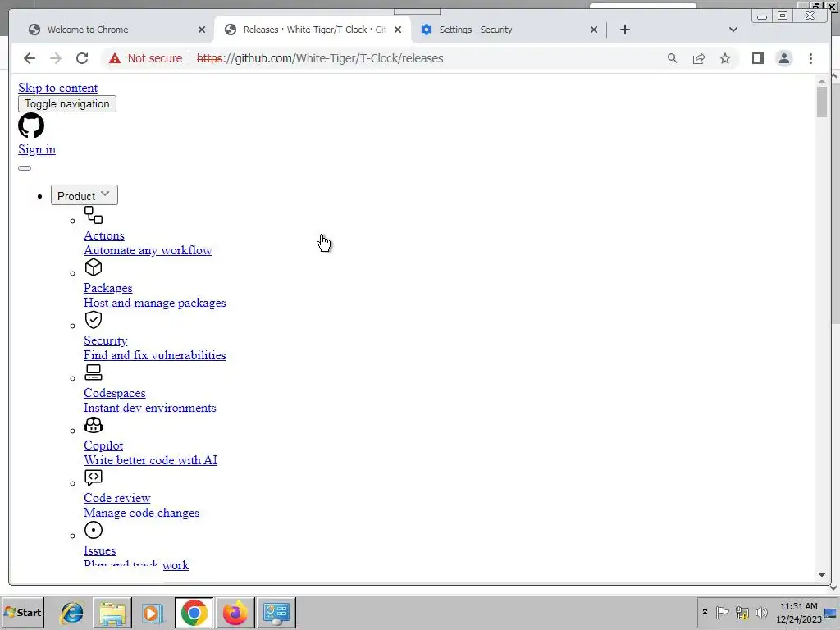The width and height of the screenshot is (840, 630).
Task: Click the Action Center flag tray icon
Action: (x=722, y=612)
